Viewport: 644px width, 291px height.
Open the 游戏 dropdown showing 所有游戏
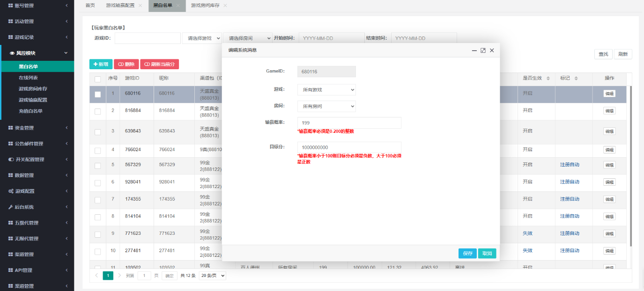point(326,89)
